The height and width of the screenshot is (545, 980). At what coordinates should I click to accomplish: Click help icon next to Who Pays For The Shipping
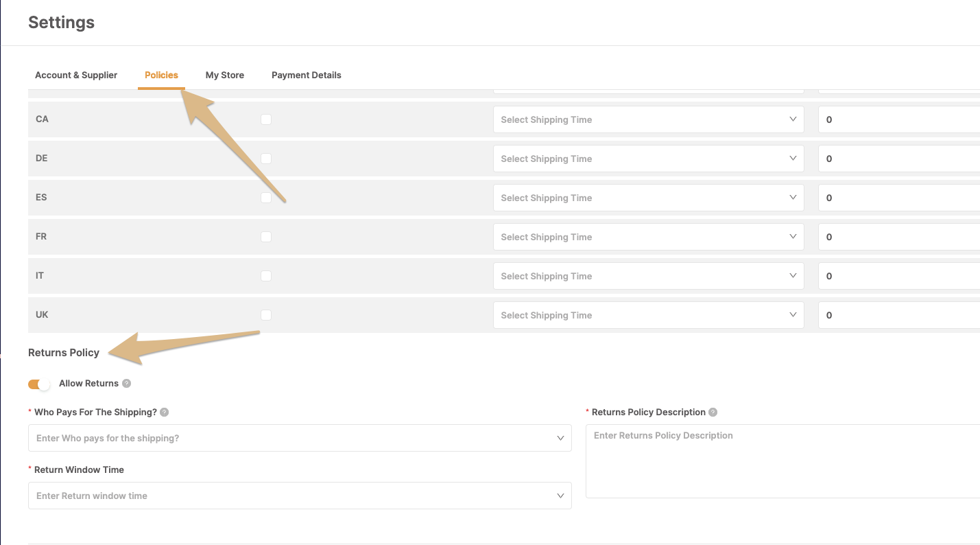point(164,413)
